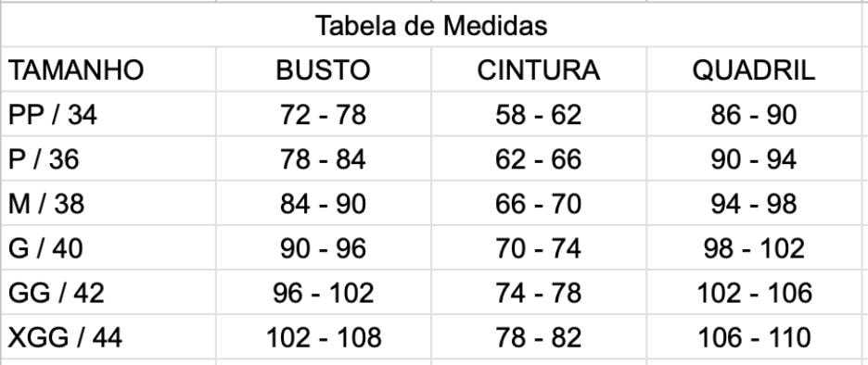Click the TAMANHO header cell
Viewport: 868px width, 365px height.
coord(108,69)
